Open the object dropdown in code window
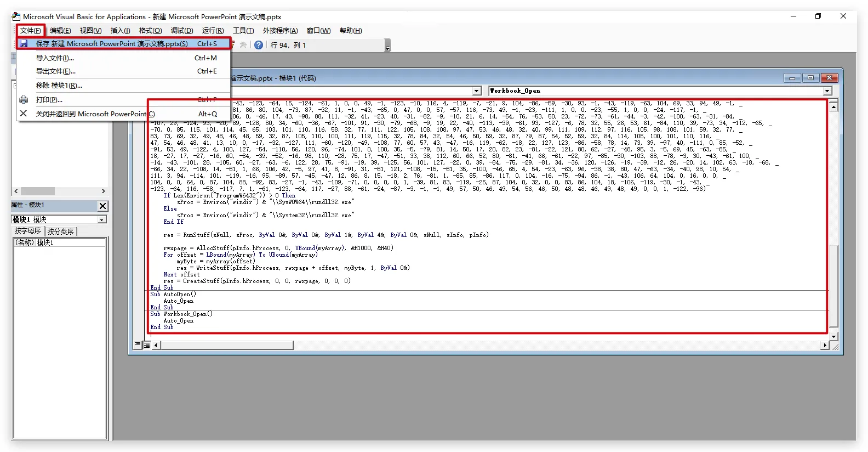 click(x=477, y=91)
